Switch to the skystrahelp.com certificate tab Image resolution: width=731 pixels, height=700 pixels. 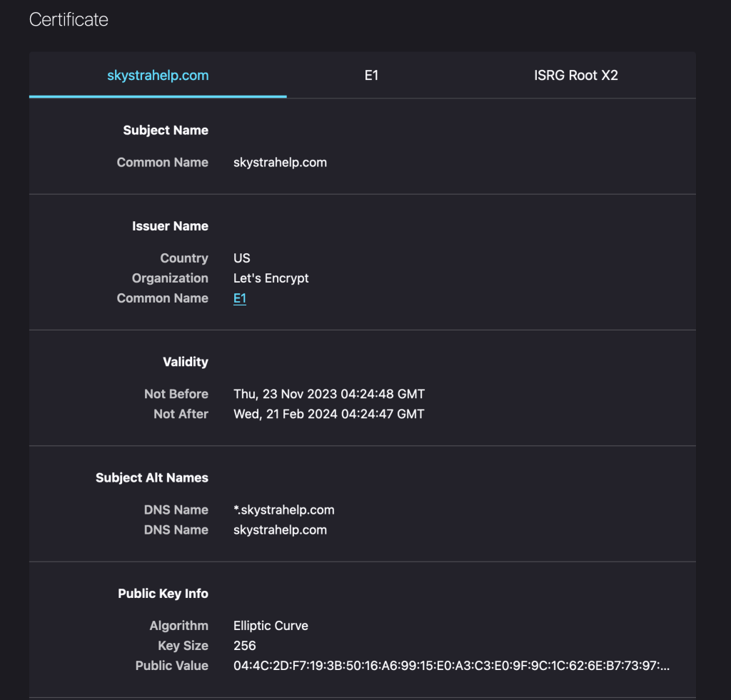(158, 75)
